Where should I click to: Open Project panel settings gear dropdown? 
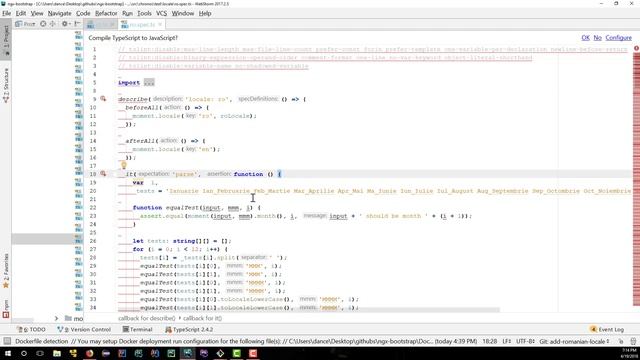click(x=65, y=24)
